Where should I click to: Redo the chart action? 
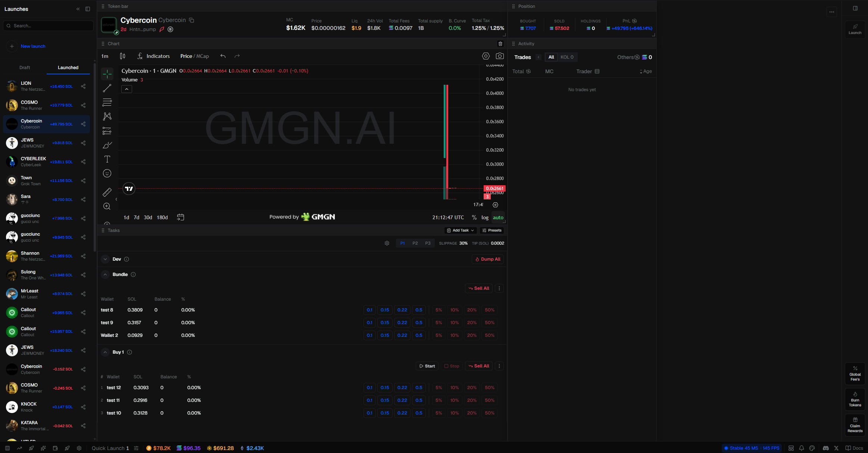(237, 56)
